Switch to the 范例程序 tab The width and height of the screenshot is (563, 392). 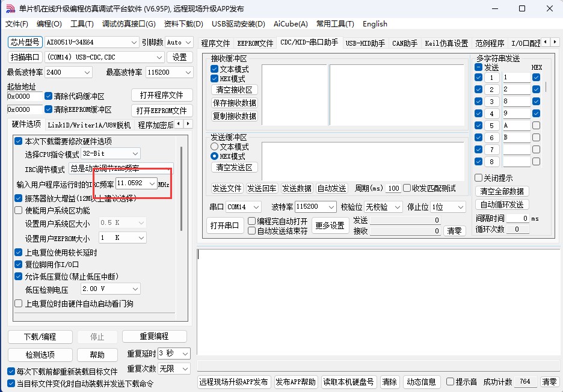click(x=490, y=43)
